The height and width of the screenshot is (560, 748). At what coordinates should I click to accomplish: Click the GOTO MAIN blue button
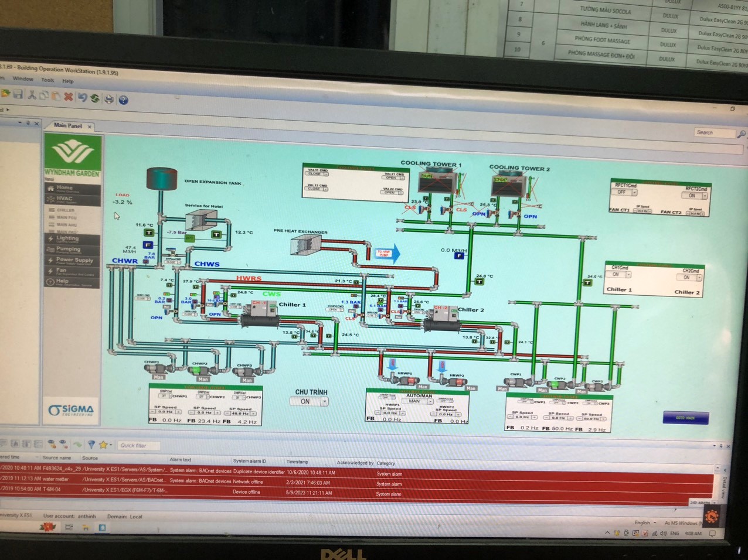pyautogui.click(x=685, y=418)
